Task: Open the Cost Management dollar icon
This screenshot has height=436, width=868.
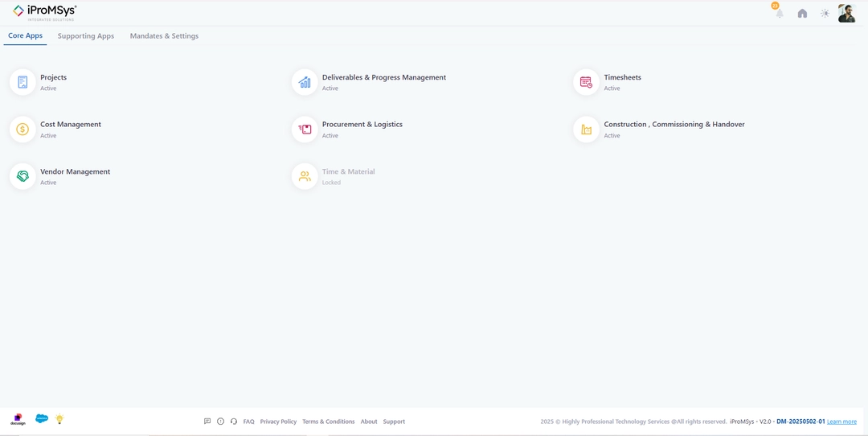Action: [23, 130]
